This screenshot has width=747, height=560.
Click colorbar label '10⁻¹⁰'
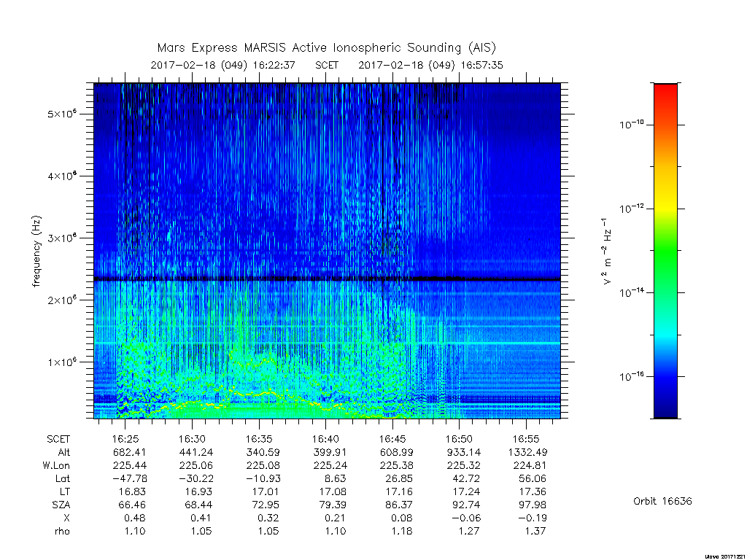point(631,124)
